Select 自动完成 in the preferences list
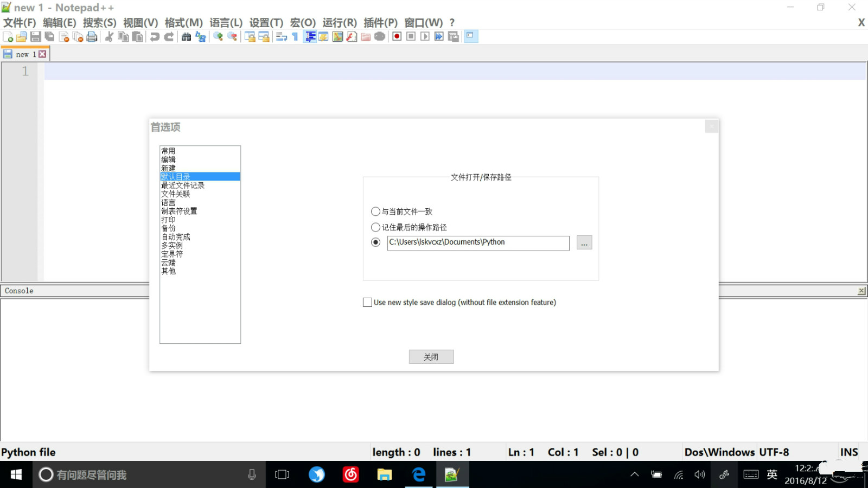Screen dimensions: 868x488 click(x=200, y=237)
